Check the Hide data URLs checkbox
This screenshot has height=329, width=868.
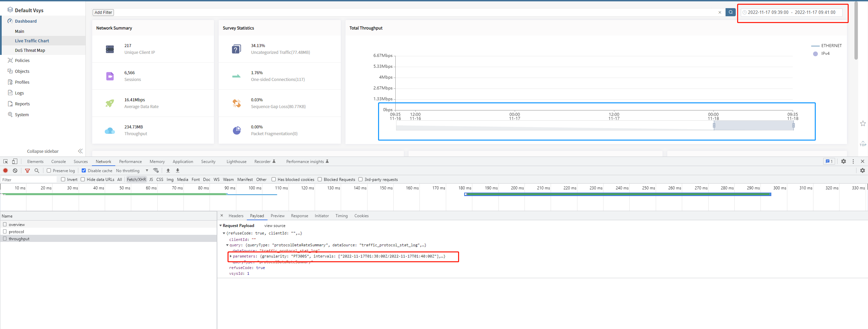click(83, 179)
